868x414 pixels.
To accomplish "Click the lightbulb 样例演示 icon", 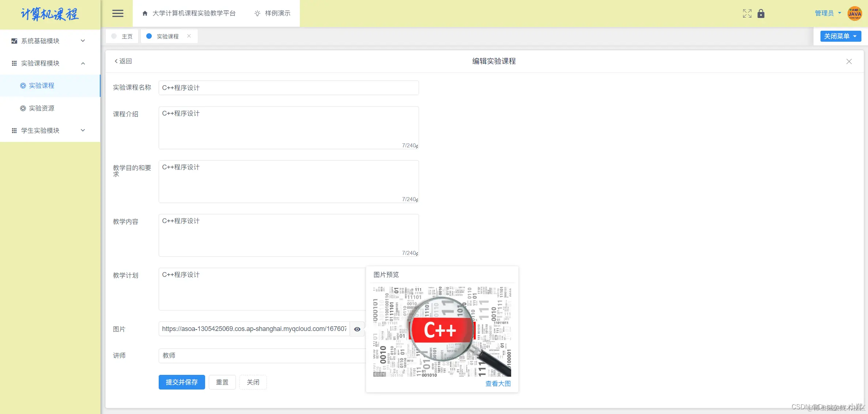I will 257,14.
